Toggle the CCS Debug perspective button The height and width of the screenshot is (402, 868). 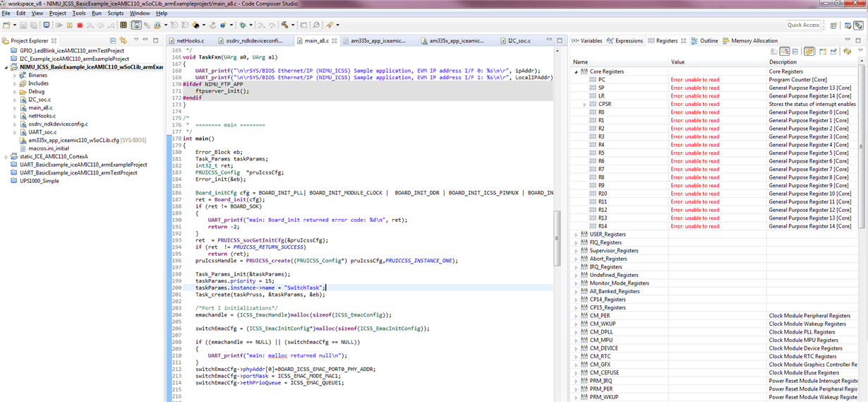pos(857,25)
